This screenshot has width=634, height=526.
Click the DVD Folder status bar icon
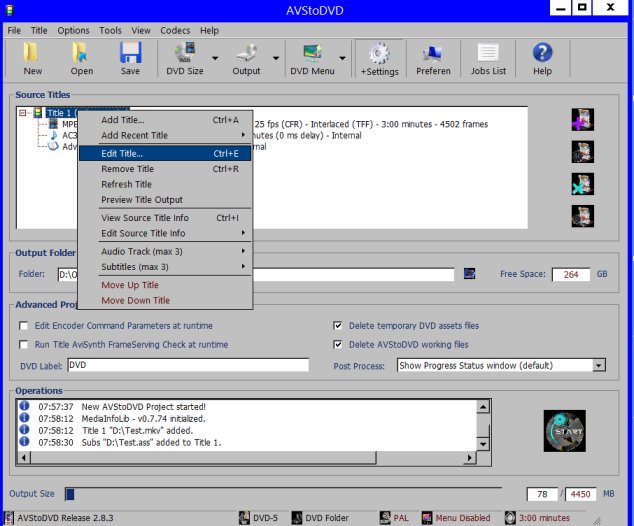pos(297,518)
